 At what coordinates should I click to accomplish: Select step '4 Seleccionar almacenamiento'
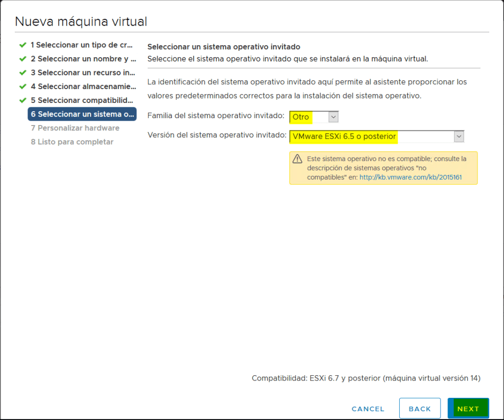tap(81, 86)
